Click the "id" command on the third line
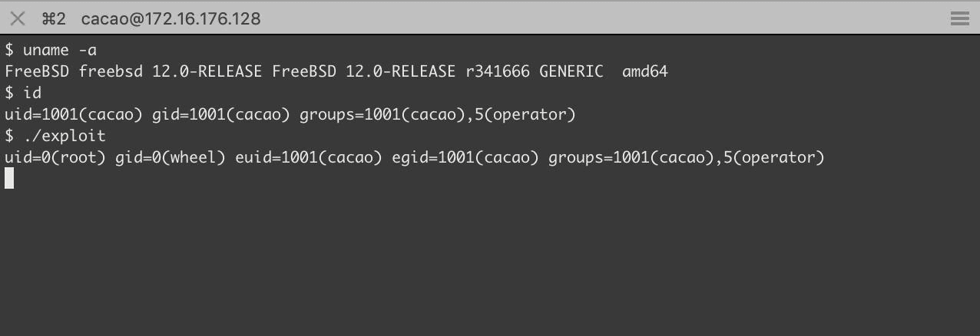980x336 pixels. [x=32, y=93]
